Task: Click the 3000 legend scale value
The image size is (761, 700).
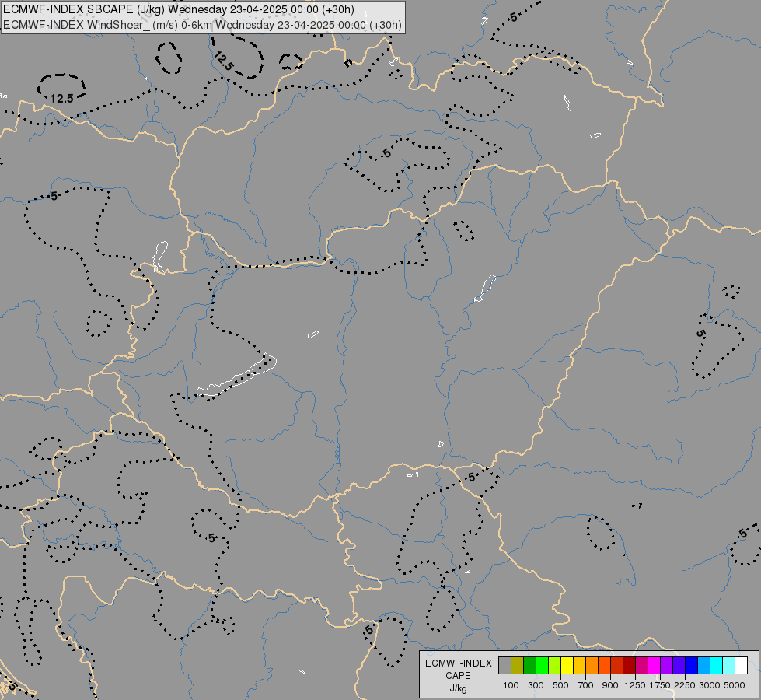Action: point(710,685)
